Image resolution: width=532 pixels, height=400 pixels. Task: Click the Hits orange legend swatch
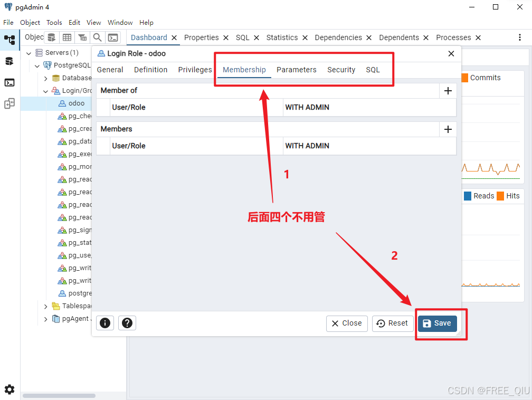tap(500, 196)
